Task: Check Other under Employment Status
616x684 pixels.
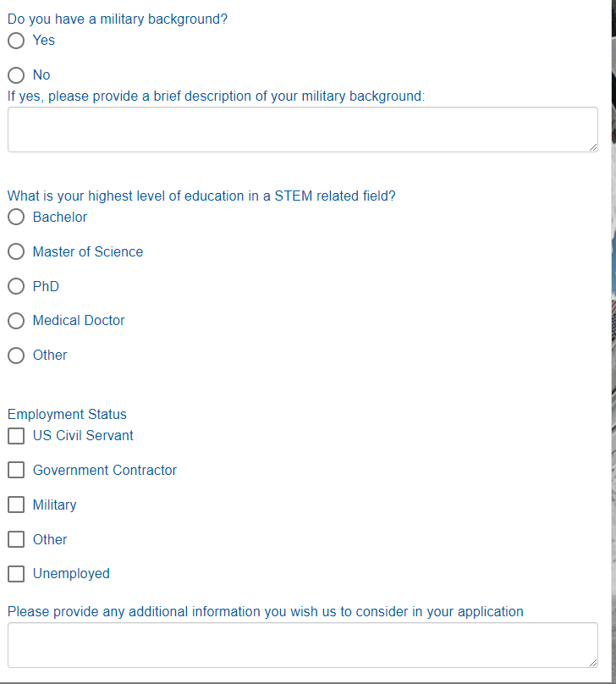Action: point(16,540)
